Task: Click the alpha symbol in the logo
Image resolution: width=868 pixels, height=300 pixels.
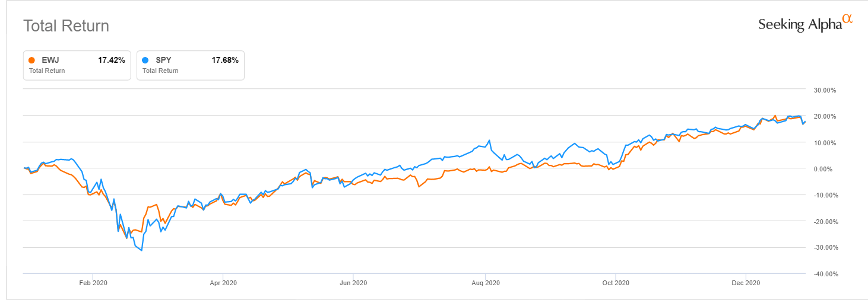Action: (x=847, y=19)
